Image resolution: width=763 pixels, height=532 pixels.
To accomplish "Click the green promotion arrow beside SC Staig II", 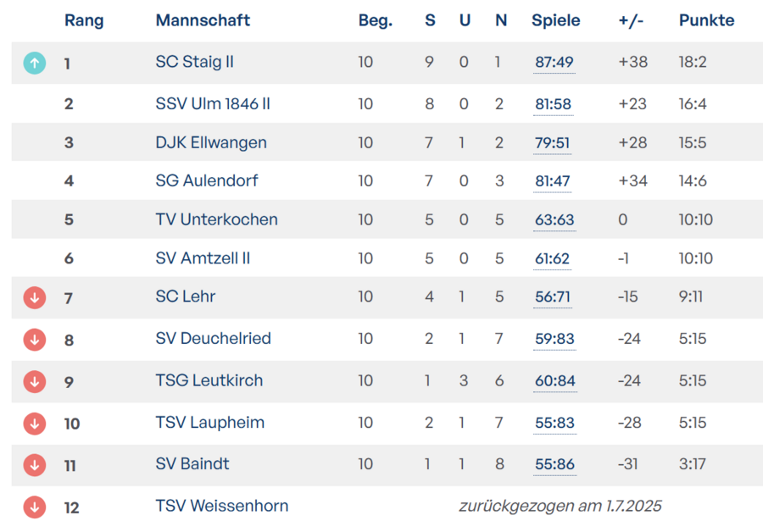I will point(34,63).
